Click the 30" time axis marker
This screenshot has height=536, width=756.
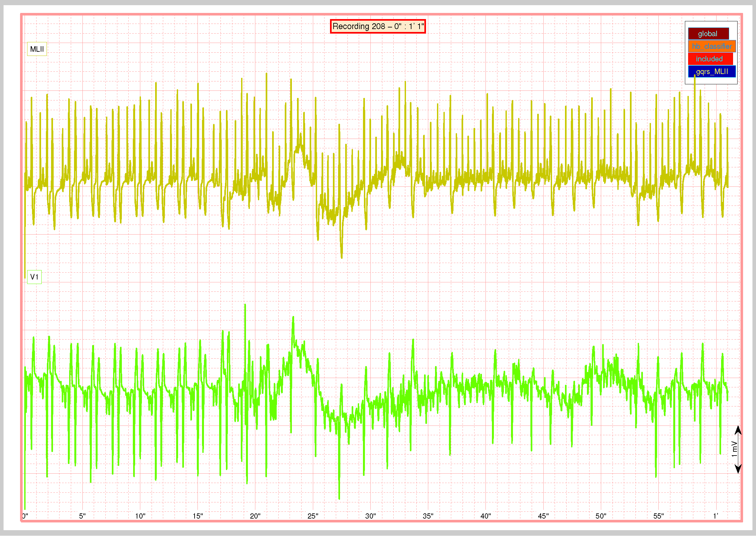point(370,516)
